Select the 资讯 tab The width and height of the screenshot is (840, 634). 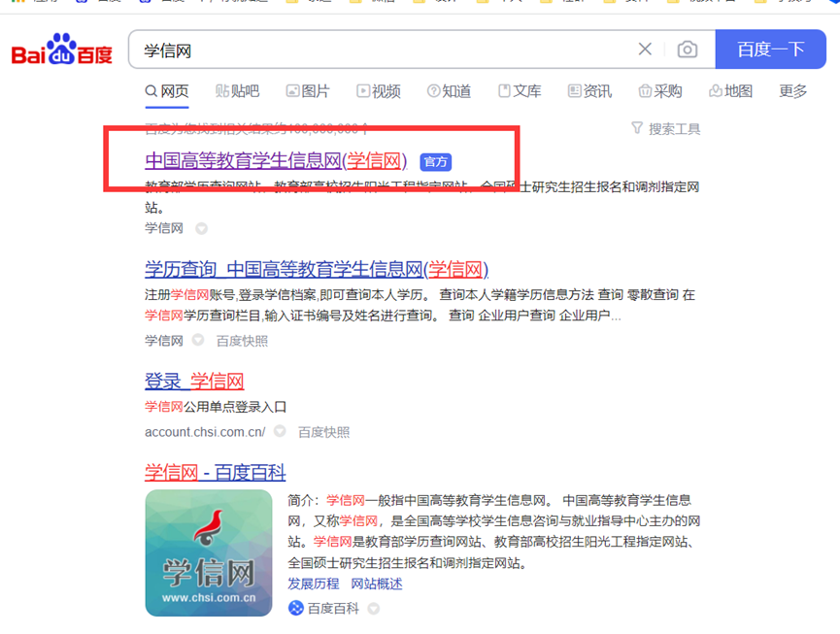pyautogui.click(x=589, y=91)
